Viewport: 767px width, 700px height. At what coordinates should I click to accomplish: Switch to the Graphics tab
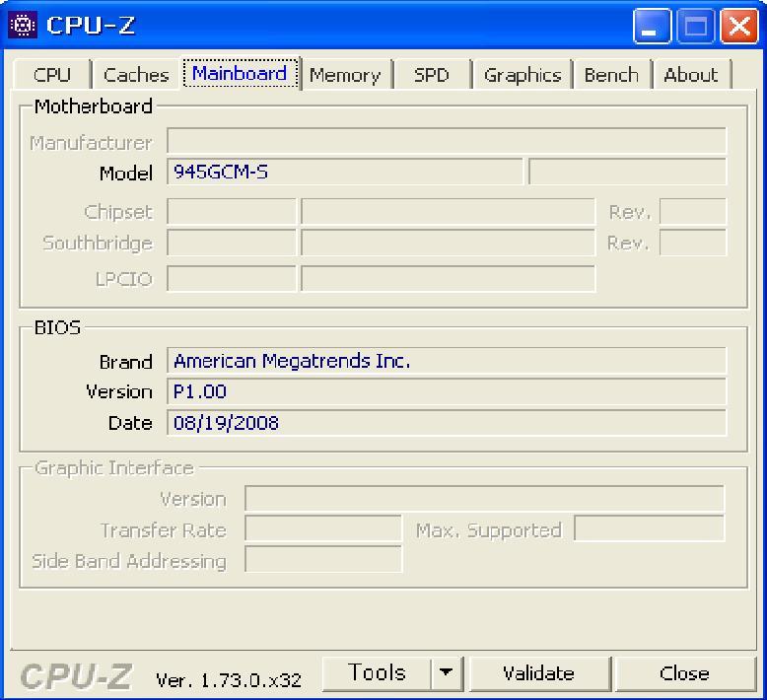coord(522,75)
